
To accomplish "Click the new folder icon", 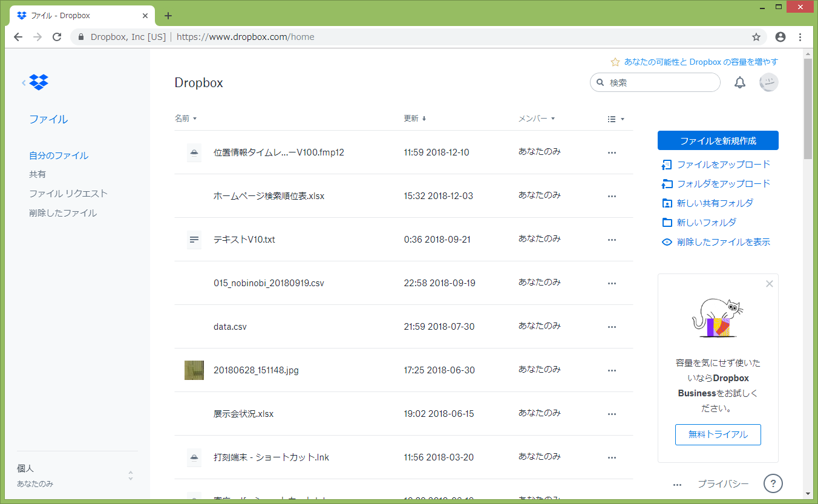I will [x=667, y=223].
